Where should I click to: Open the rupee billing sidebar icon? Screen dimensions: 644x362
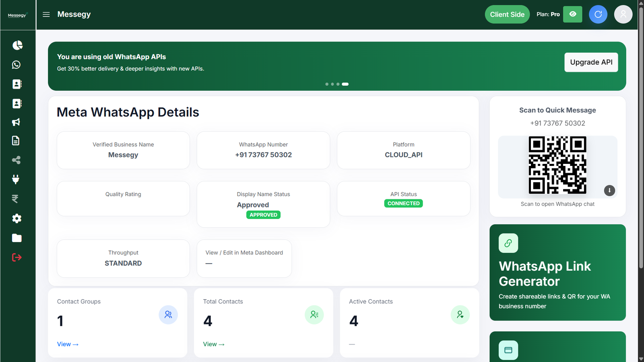[x=15, y=199]
